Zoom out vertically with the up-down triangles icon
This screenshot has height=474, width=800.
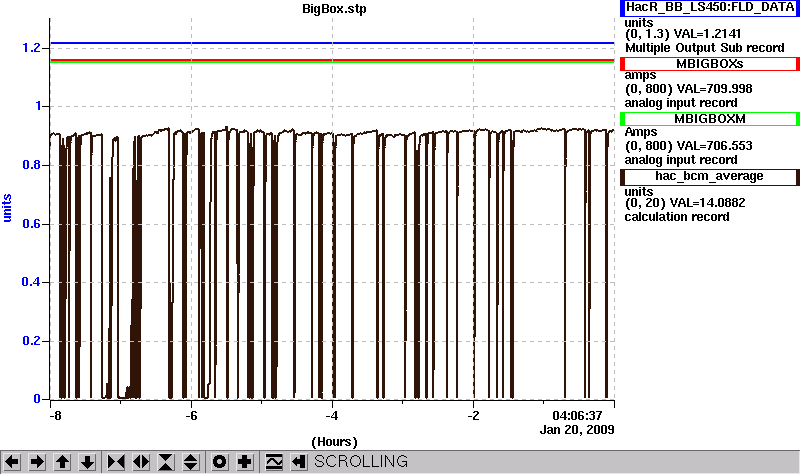[191, 462]
